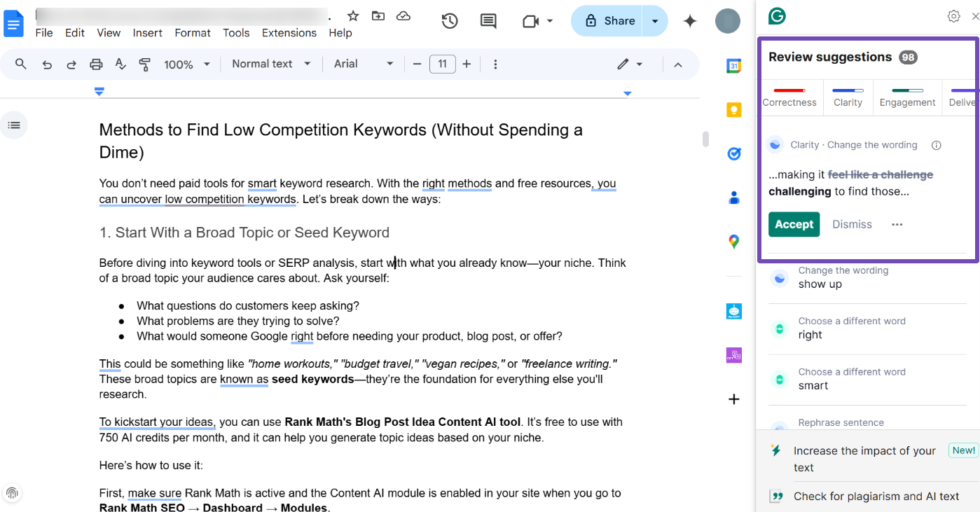Open Google Maps in the sidebar
This screenshot has width=980, height=512.
[733, 241]
